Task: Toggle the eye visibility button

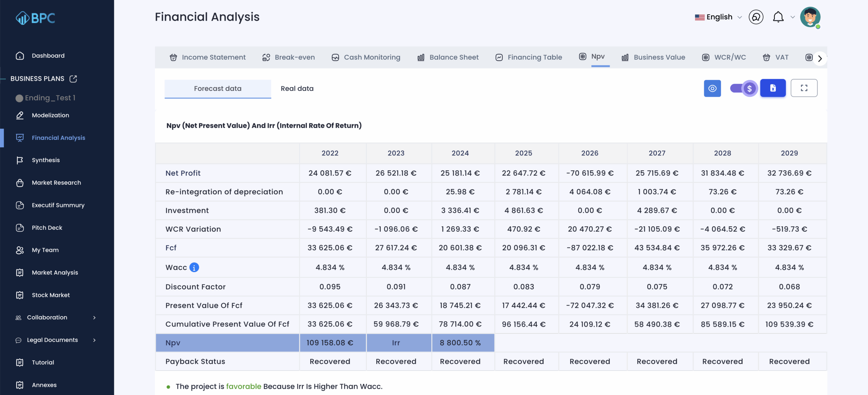Action: tap(712, 88)
